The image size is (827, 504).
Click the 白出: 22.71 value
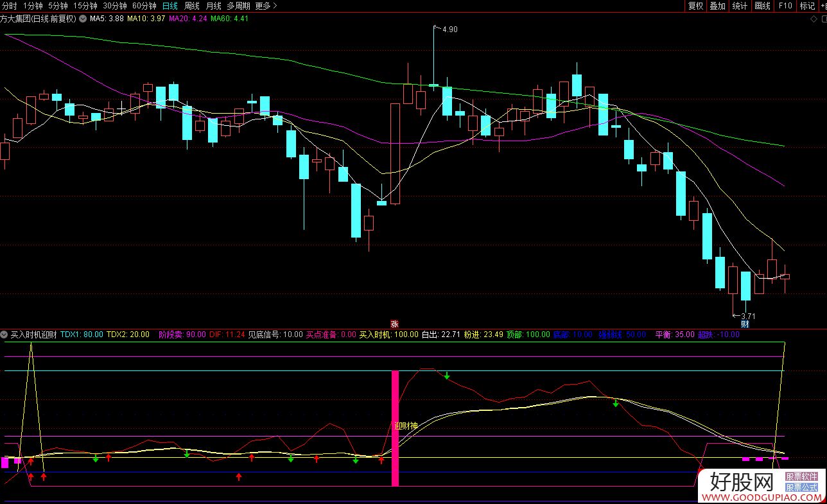[441, 335]
